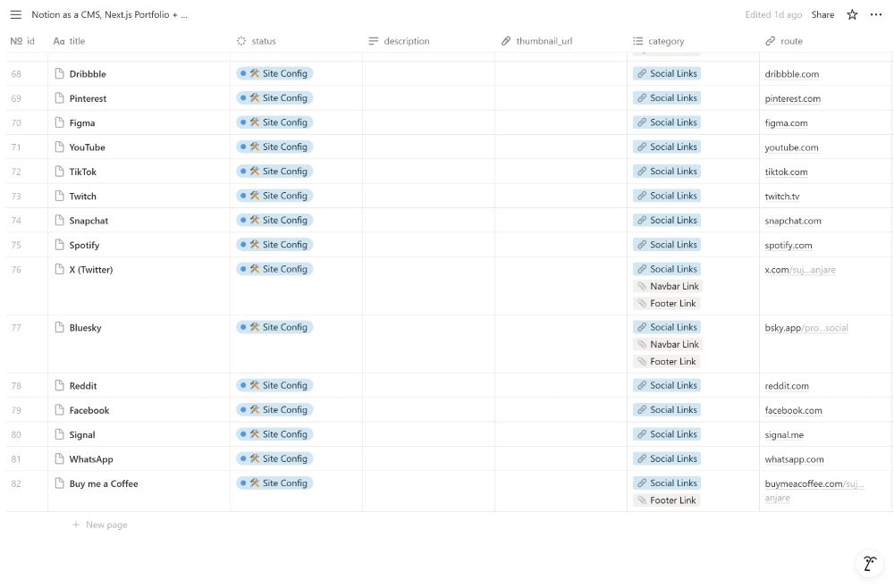894x588 pixels.
Task: Click the page icon beside Dribbble
Action: (59, 73)
